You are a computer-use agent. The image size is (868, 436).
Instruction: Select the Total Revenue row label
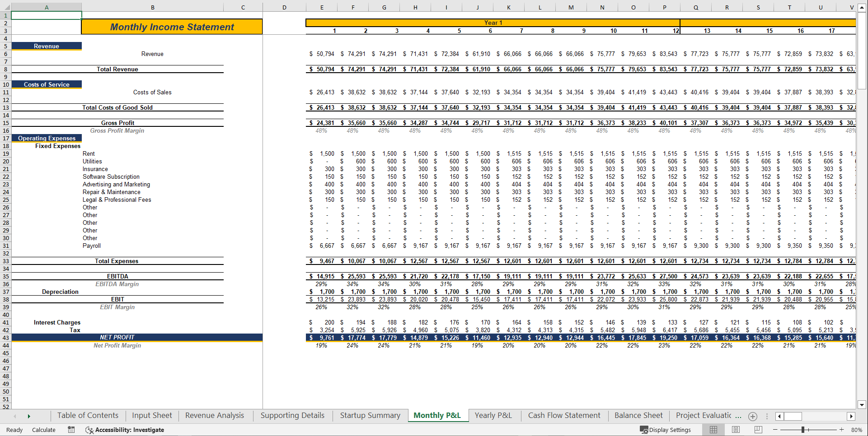pyautogui.click(x=117, y=69)
